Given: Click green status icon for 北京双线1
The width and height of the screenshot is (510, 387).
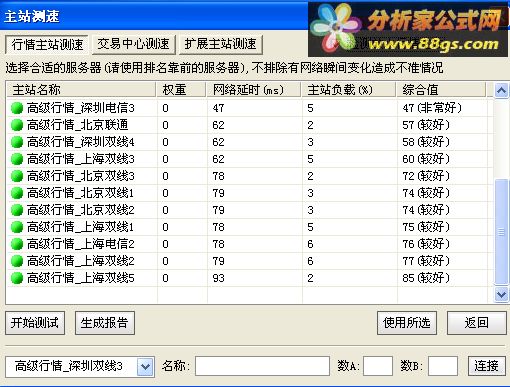Looking at the screenshot, I should pos(17,193).
